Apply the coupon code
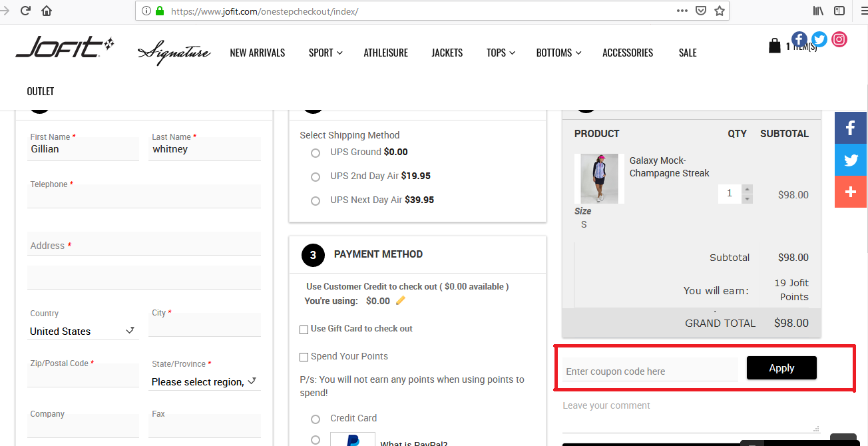Screen dimensions: 868x446 click(x=781, y=368)
